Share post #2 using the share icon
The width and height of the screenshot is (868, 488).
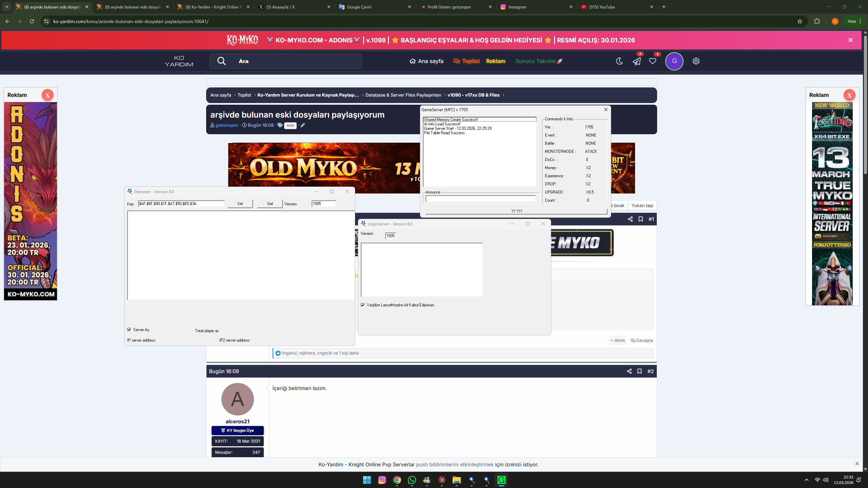tap(629, 371)
